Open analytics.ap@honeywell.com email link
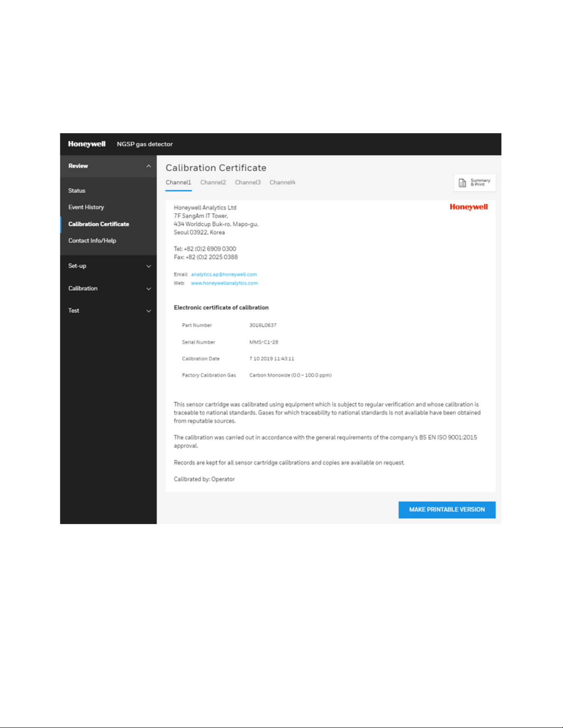563x728 pixels. point(224,275)
